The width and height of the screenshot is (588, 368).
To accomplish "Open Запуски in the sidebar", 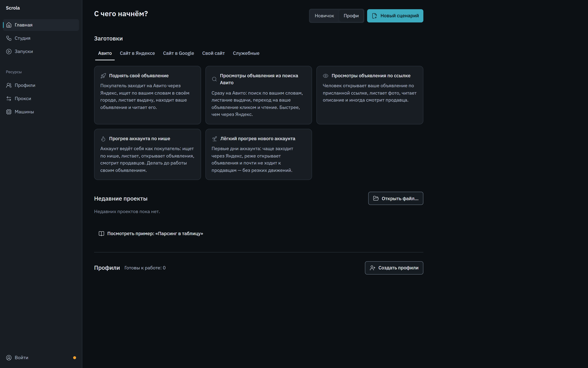I will click(x=41, y=51).
